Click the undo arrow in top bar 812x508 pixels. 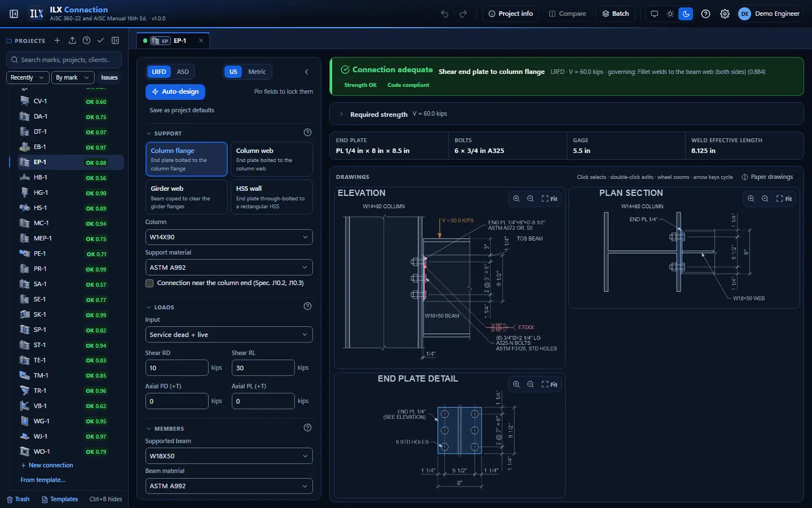point(445,14)
